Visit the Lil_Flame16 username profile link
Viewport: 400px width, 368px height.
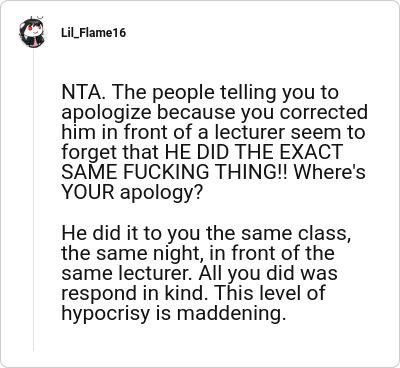coord(93,33)
